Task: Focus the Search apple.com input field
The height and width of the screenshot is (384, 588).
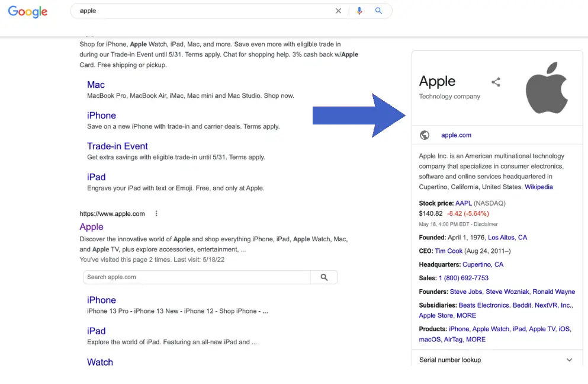Action: (197, 277)
